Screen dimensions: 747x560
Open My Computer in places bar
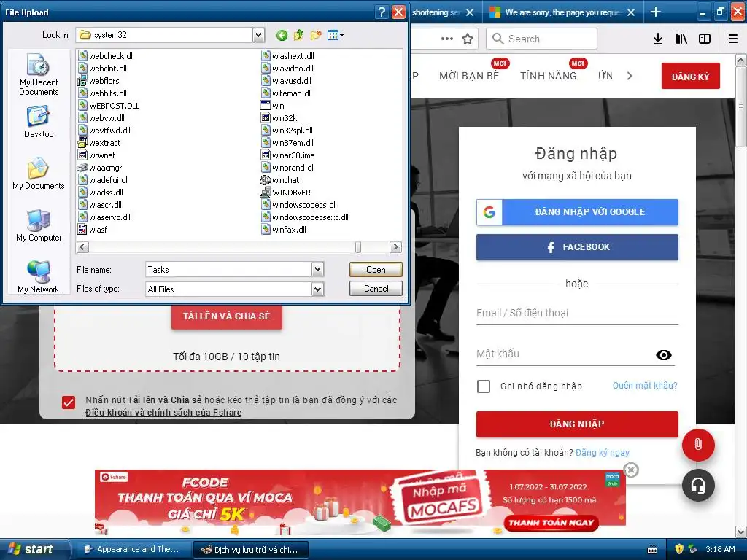pyautogui.click(x=39, y=226)
